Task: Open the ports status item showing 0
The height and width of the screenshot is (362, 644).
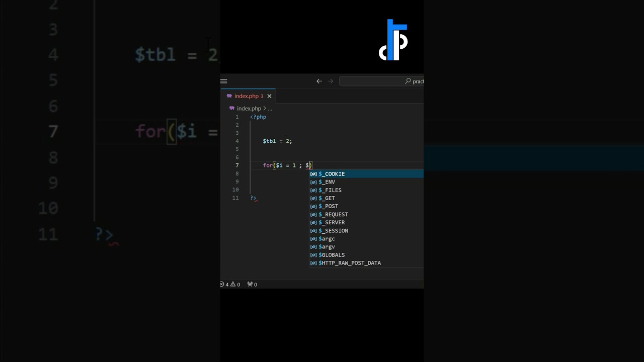Action: click(x=252, y=285)
